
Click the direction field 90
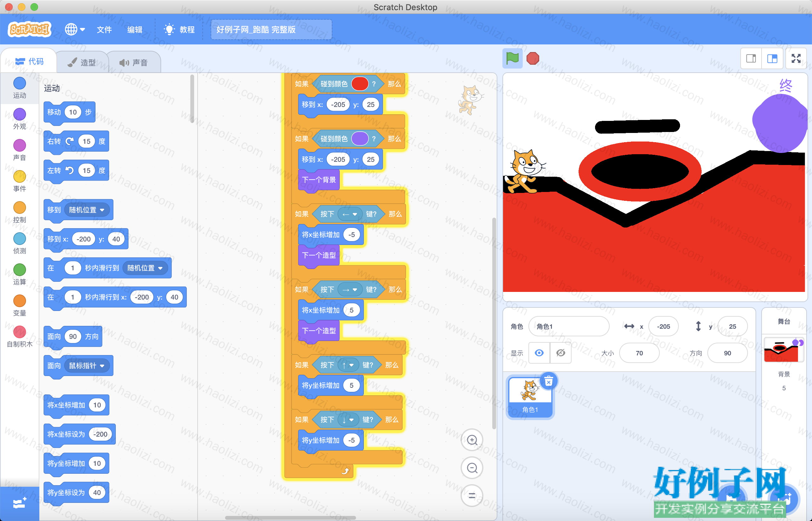pyautogui.click(x=727, y=353)
